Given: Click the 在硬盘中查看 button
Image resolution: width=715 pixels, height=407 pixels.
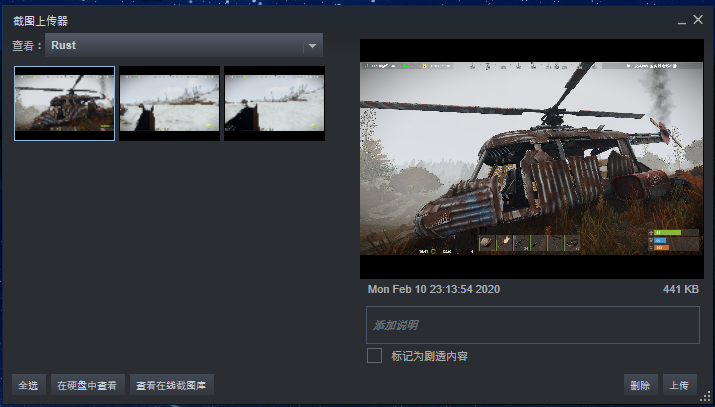Looking at the screenshot, I should point(88,385).
